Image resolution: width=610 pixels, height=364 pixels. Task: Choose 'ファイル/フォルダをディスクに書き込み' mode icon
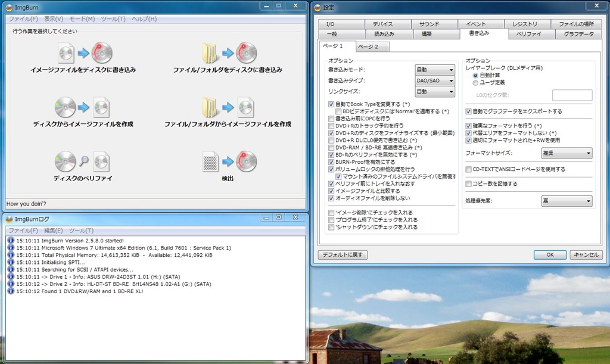point(229,53)
